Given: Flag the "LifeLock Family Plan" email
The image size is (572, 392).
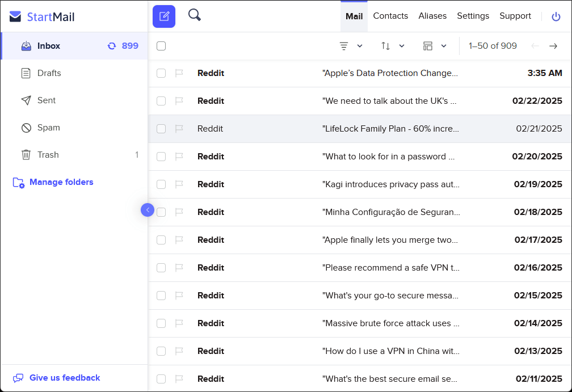Looking at the screenshot, I should click(179, 129).
